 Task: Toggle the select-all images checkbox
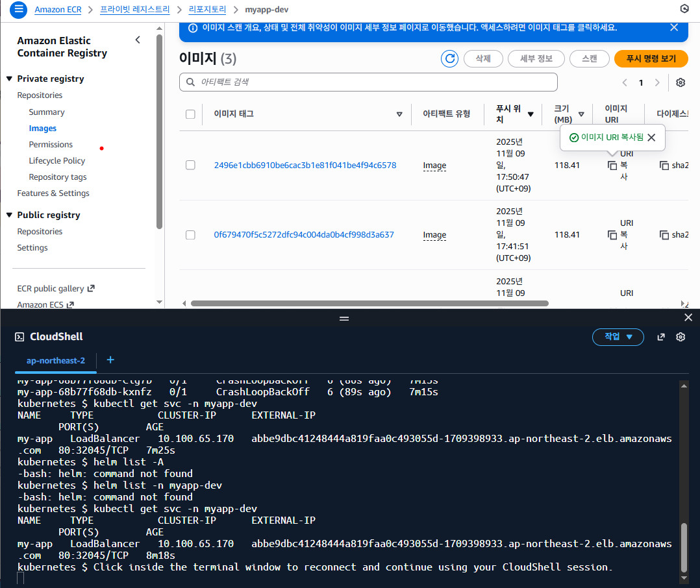(190, 114)
